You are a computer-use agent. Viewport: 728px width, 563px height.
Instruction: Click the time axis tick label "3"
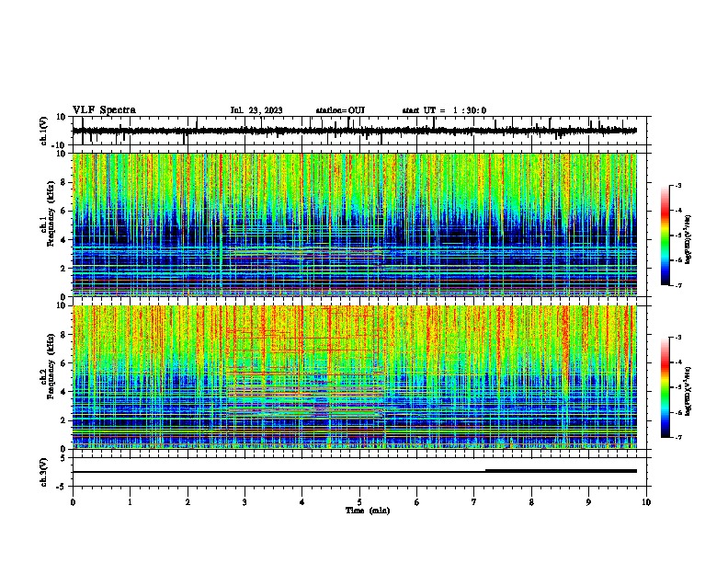point(245,502)
